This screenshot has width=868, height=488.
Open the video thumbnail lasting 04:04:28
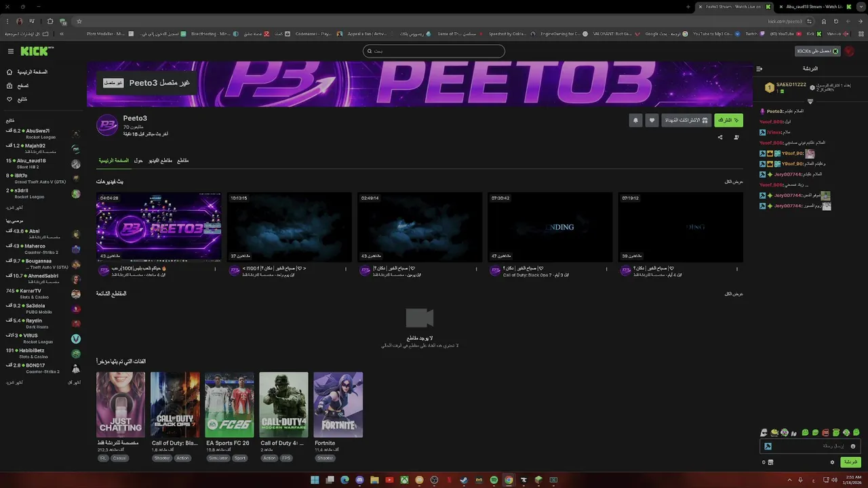pyautogui.click(x=159, y=227)
